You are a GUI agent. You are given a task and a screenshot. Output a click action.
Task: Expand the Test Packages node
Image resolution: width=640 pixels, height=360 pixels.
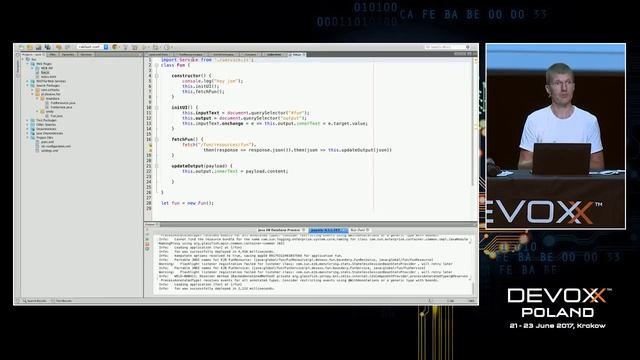coord(28,120)
